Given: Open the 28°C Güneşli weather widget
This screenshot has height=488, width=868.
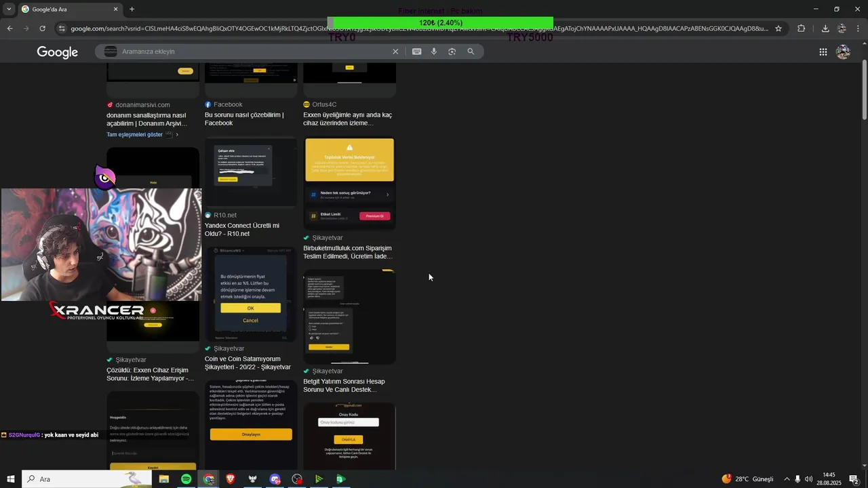Looking at the screenshot, I should click(x=748, y=479).
